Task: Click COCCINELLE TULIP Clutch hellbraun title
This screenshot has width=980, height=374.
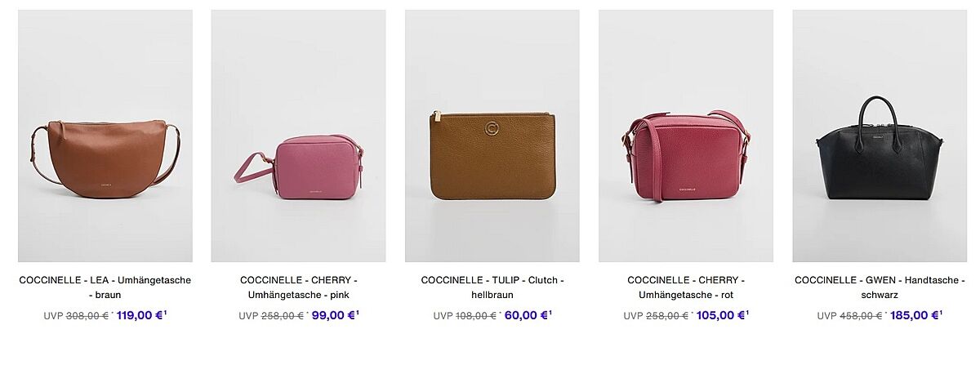Action: point(492,287)
